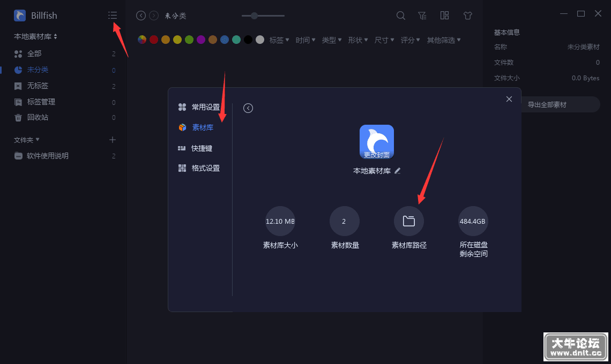Open the 格式设置 tab
The width and height of the screenshot is (611, 364).
pos(199,168)
